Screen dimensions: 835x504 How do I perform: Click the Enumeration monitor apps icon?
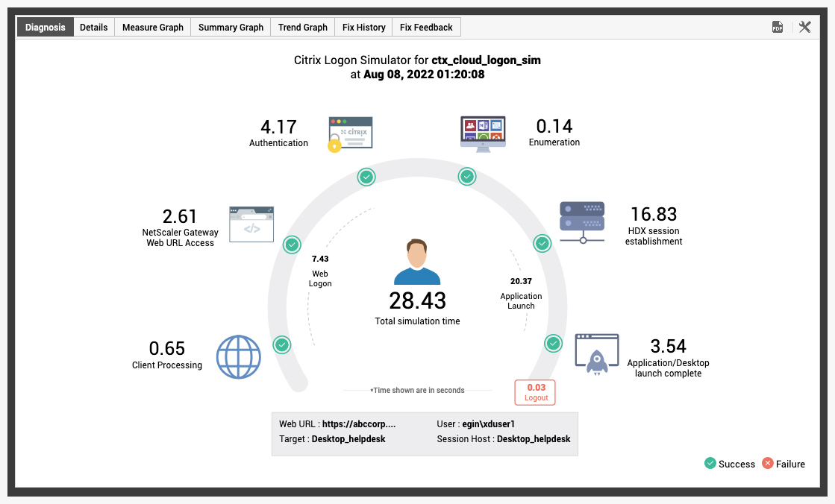coord(483,134)
